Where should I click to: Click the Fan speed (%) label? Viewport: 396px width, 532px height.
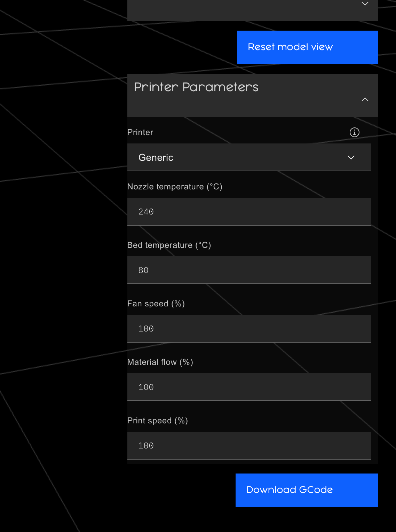click(x=156, y=304)
